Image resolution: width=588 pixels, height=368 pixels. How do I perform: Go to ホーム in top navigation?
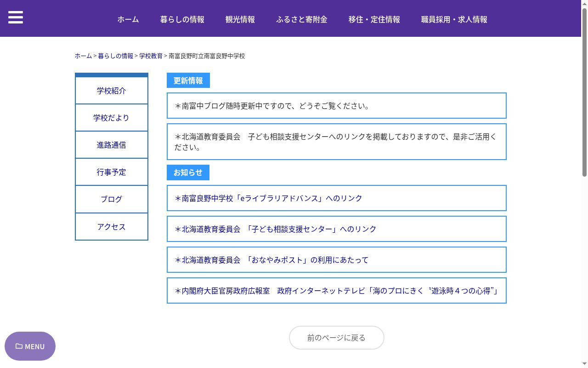click(x=128, y=19)
